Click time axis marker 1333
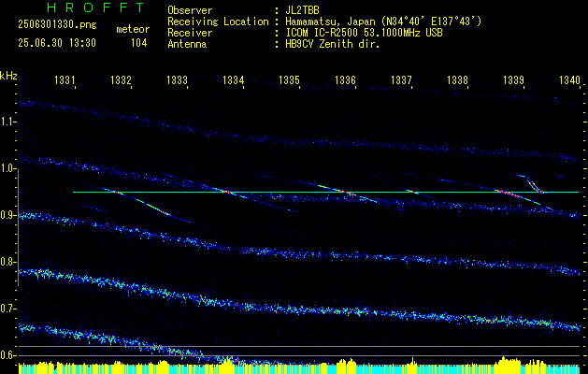588x374 pixels. (x=177, y=79)
